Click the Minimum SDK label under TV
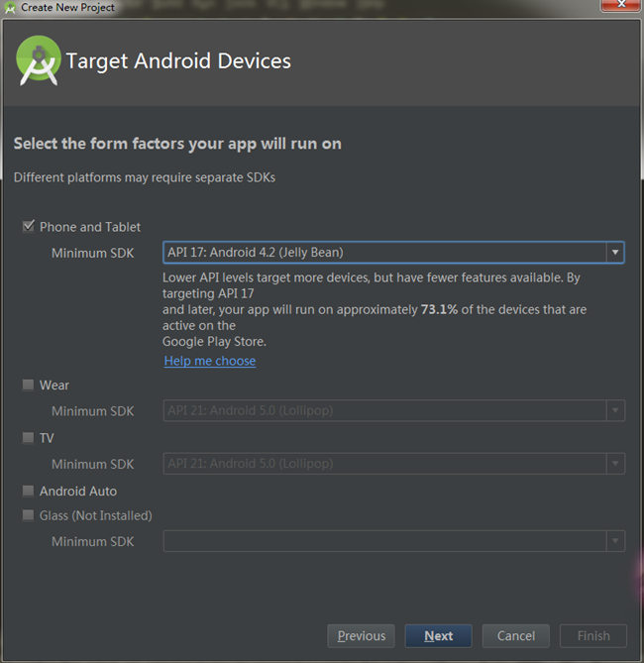644x663 pixels. click(92, 464)
